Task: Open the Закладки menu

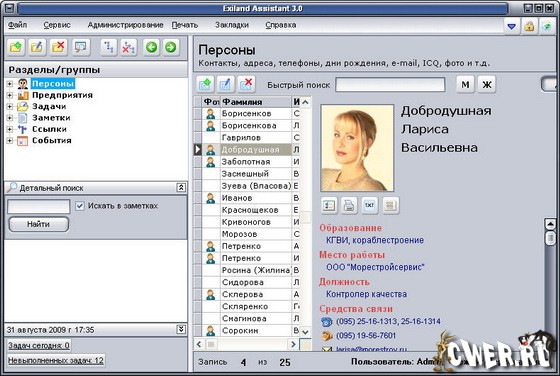Action: 232,25
